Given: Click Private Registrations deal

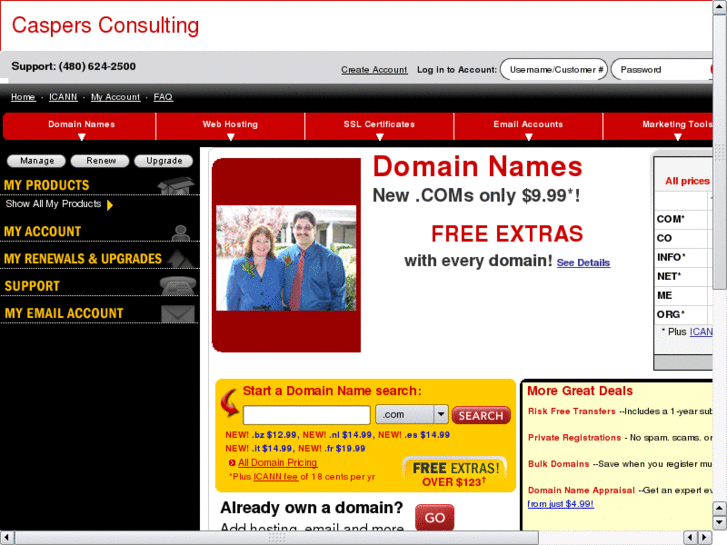Looking at the screenshot, I should [x=574, y=437].
